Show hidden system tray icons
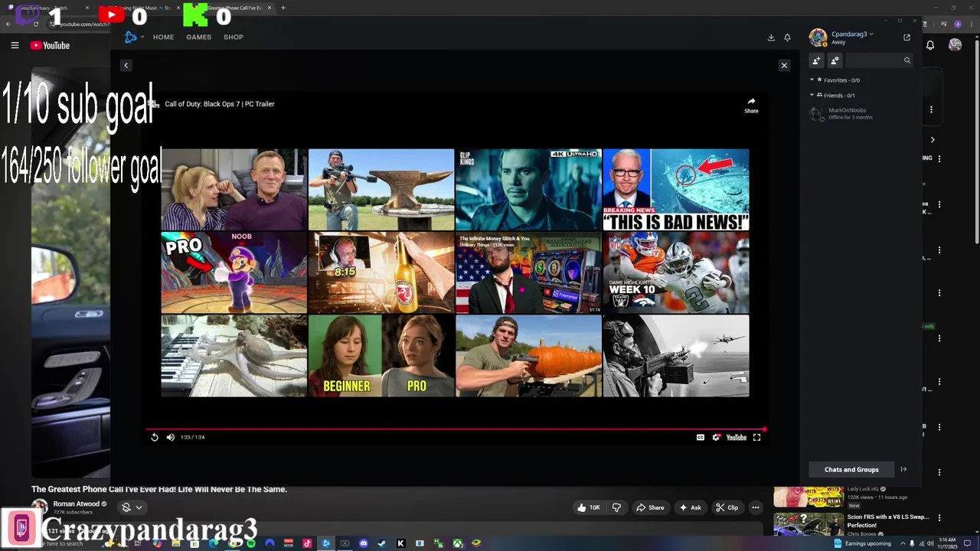980x551 pixels. tap(903, 543)
